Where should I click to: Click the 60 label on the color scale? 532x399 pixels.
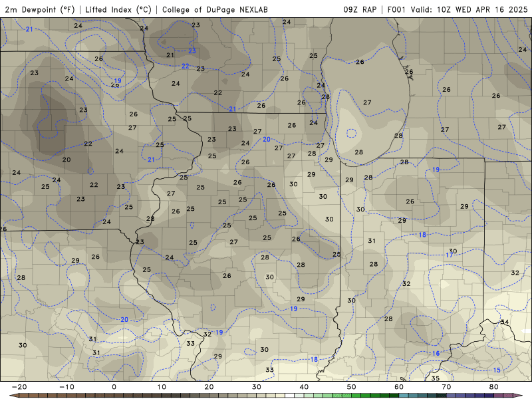(x=399, y=387)
